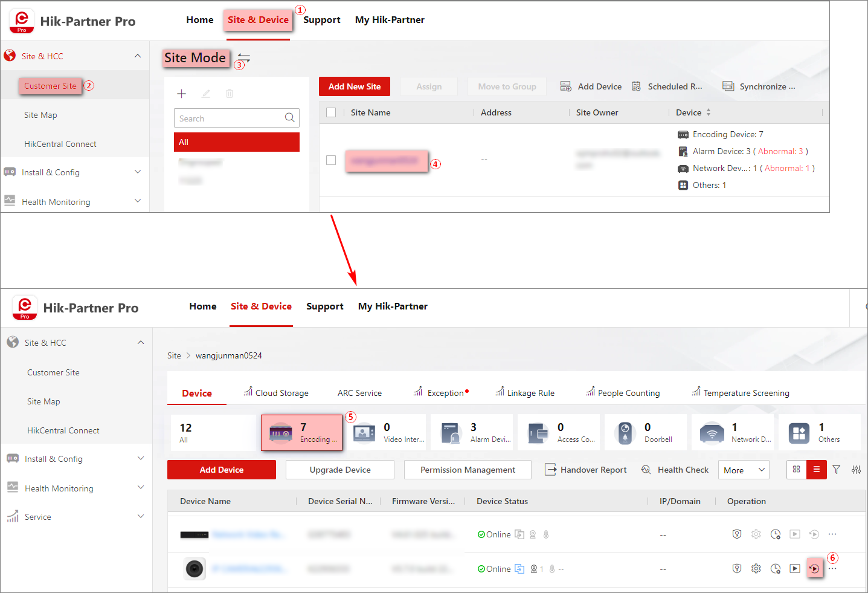Open the More dropdown
Viewport: 868px width, 593px height.
coord(744,470)
